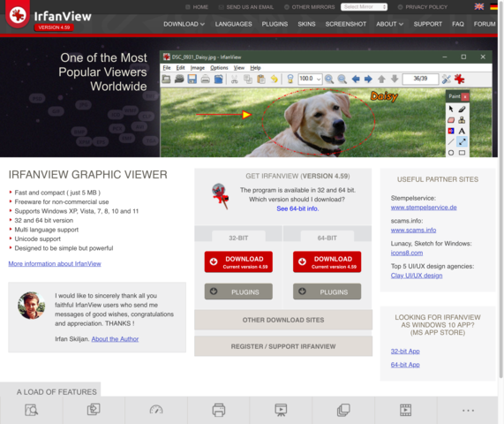Click the Open folder toolbar icon in screenshot

[x=166, y=79]
